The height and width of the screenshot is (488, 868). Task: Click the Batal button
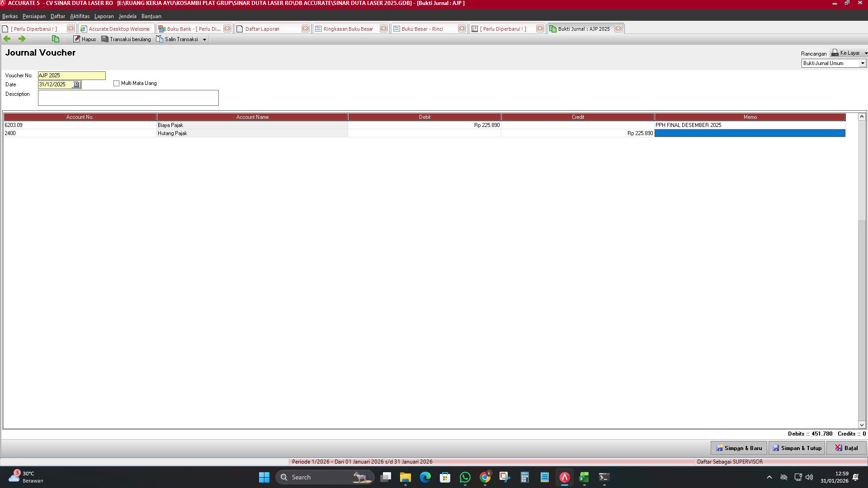pyautogui.click(x=846, y=448)
